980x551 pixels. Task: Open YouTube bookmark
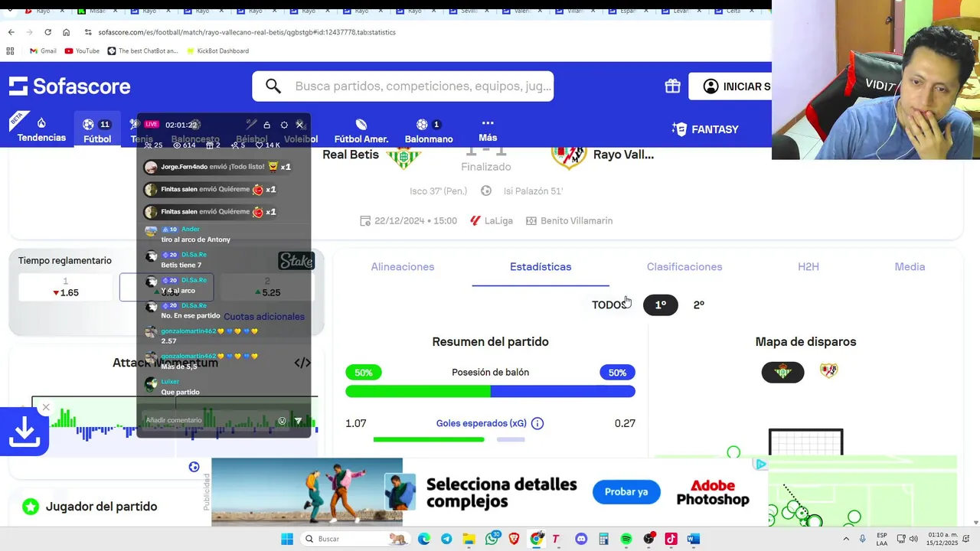click(82, 51)
